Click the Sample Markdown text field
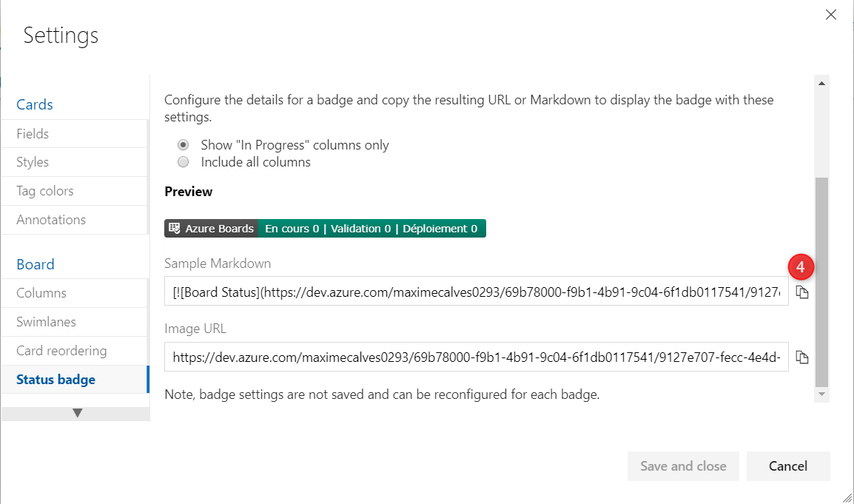Viewport: 854px width, 504px height. pyautogui.click(x=476, y=292)
